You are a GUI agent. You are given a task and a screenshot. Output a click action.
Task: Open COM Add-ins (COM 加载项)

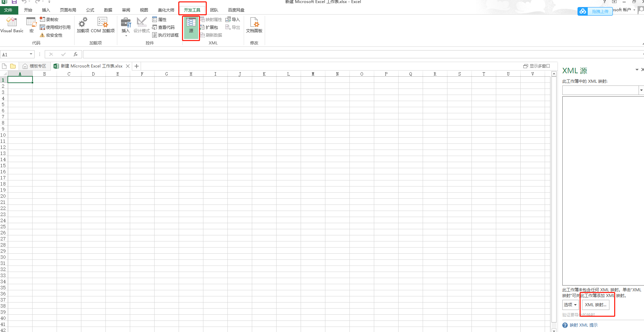click(103, 25)
